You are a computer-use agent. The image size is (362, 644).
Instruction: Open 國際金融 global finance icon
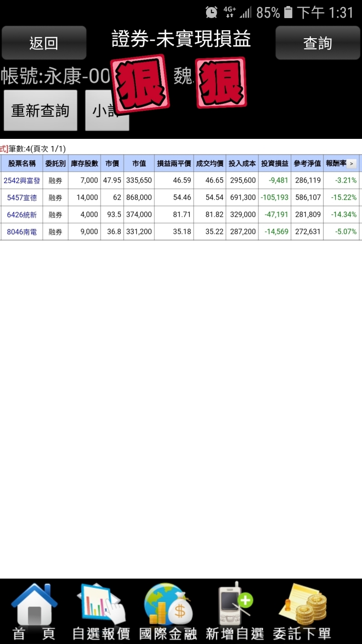(168, 611)
